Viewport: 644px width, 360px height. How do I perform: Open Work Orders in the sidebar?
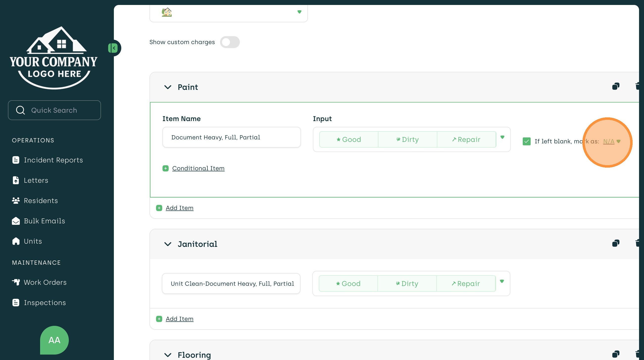pos(45,282)
